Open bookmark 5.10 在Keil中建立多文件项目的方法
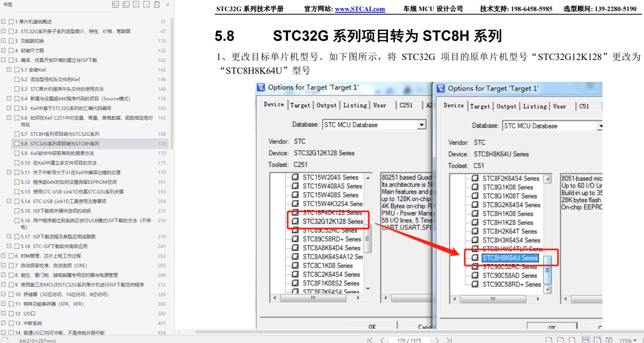644x343 pixels. click(x=59, y=163)
